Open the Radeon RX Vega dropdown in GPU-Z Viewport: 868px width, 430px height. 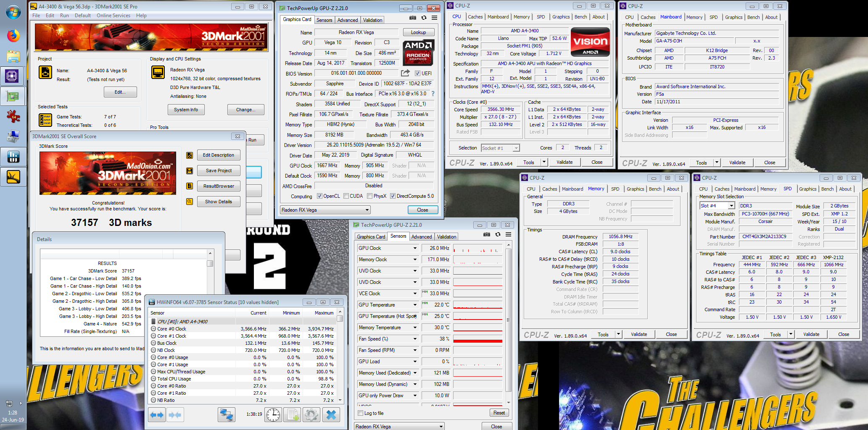pyautogui.click(x=325, y=210)
